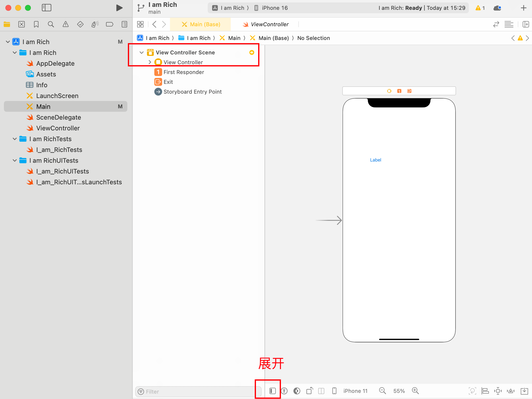Expand the View Controller outline item
Viewport: 532px width, 399px height.
(150, 62)
